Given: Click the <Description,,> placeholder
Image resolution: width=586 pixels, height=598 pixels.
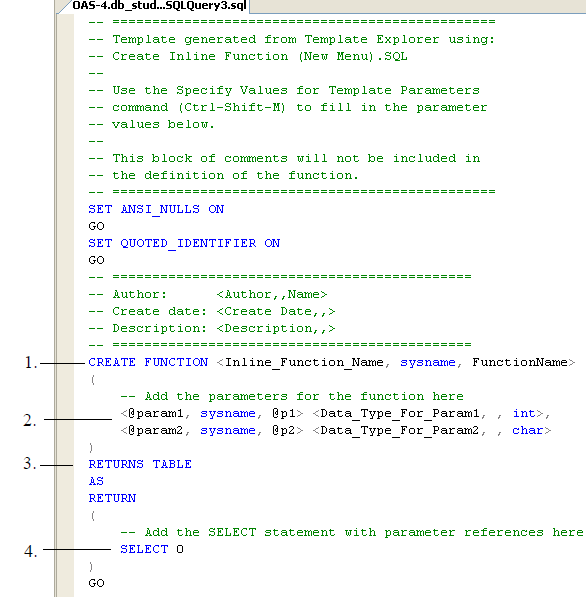Looking at the screenshot, I should (x=276, y=328).
